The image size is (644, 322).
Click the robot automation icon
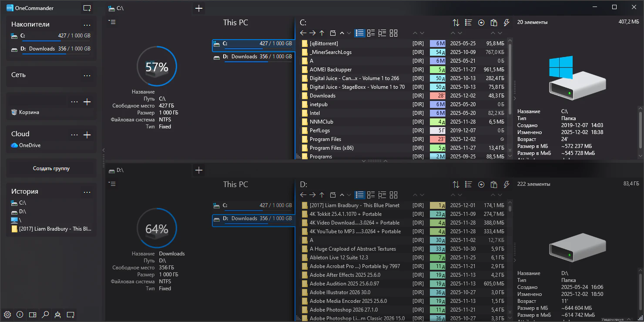coord(57,315)
